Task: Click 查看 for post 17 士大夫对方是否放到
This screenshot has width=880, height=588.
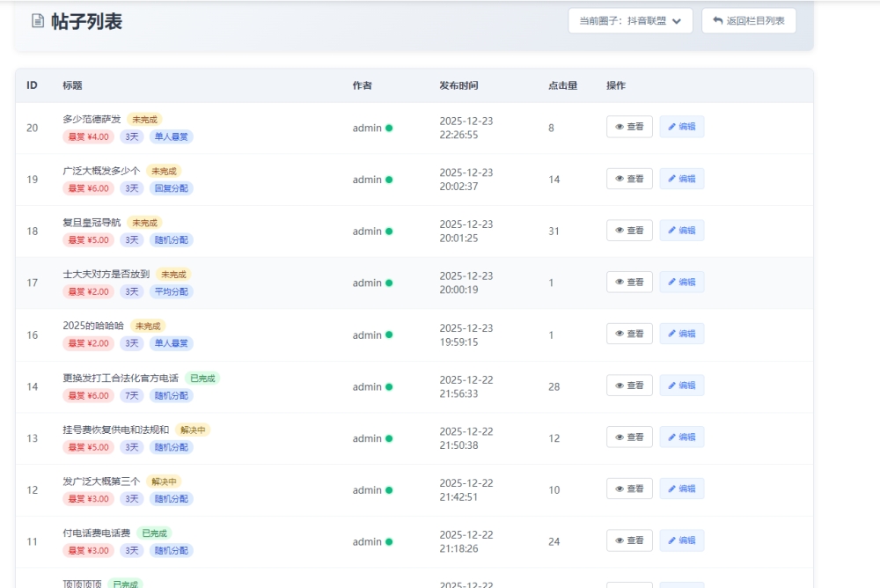Action: [629, 282]
